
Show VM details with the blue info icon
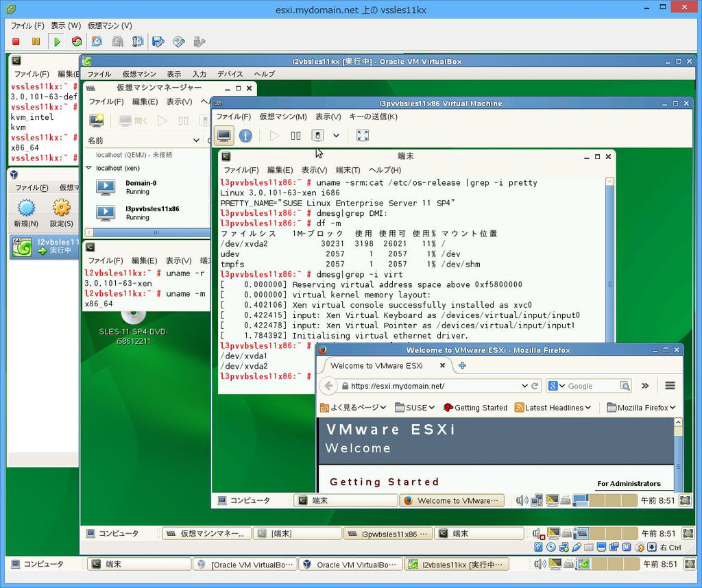click(245, 135)
